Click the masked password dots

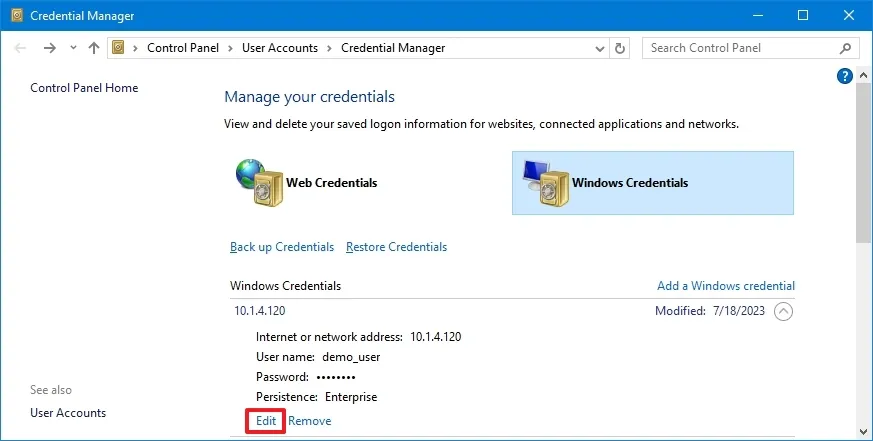pyautogui.click(x=336, y=378)
